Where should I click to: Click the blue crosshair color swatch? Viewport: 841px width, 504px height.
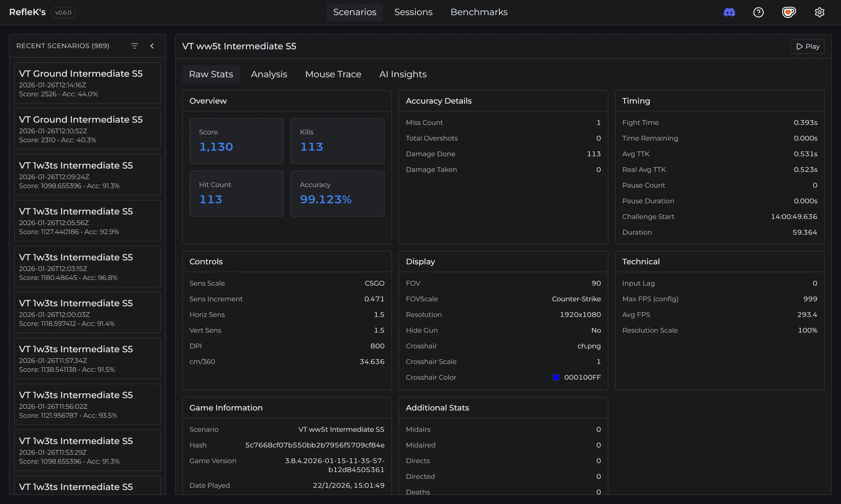point(556,377)
